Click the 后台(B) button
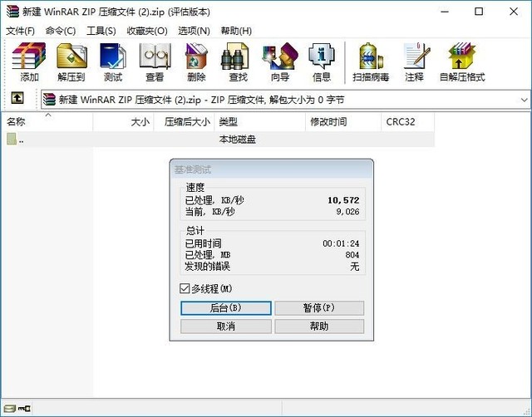532x417 pixels. (x=226, y=308)
